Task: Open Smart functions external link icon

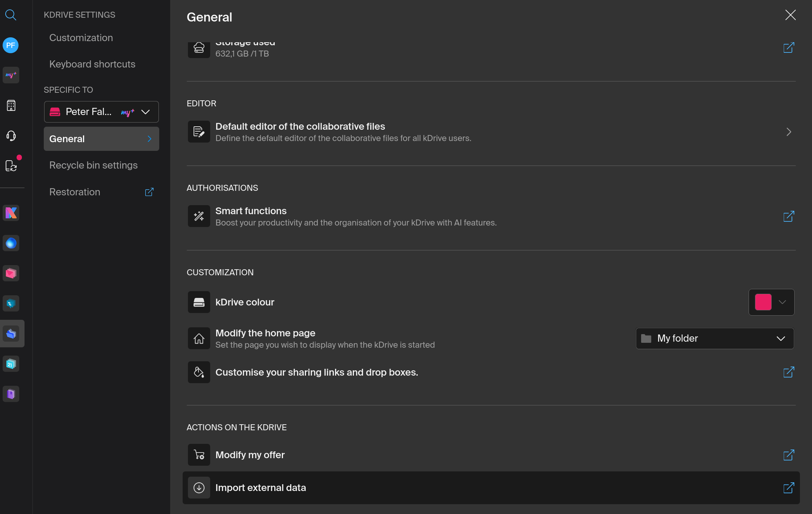Action: point(789,216)
